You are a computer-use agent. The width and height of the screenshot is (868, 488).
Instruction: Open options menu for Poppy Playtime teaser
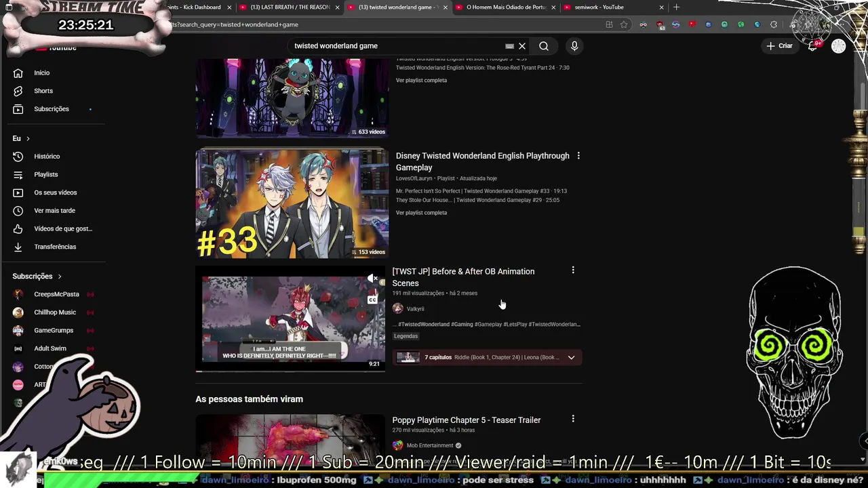(x=573, y=419)
